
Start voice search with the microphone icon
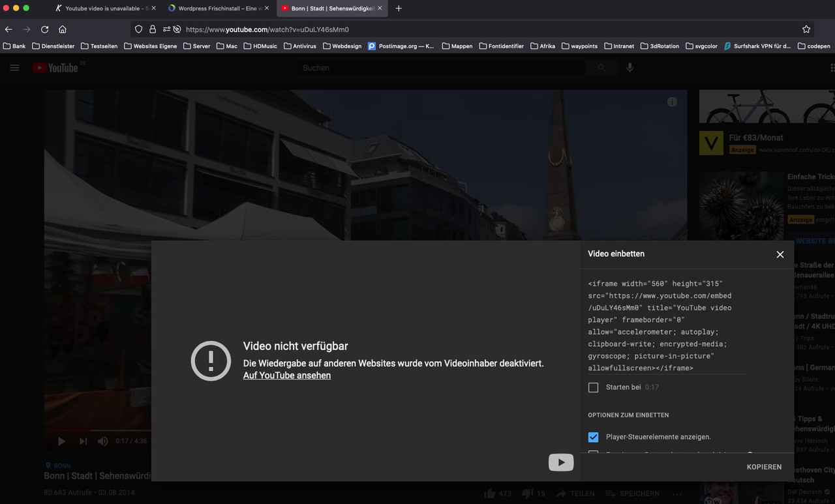[630, 68]
